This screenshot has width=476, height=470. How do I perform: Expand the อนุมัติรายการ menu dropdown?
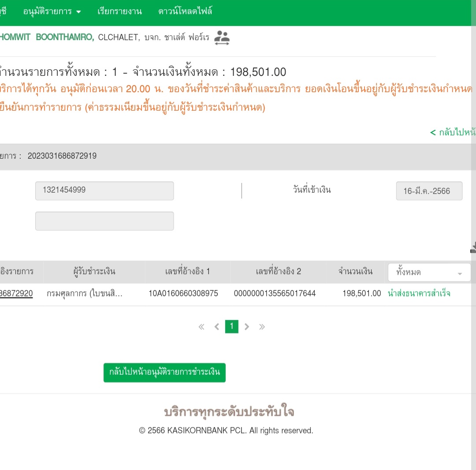pos(52,11)
